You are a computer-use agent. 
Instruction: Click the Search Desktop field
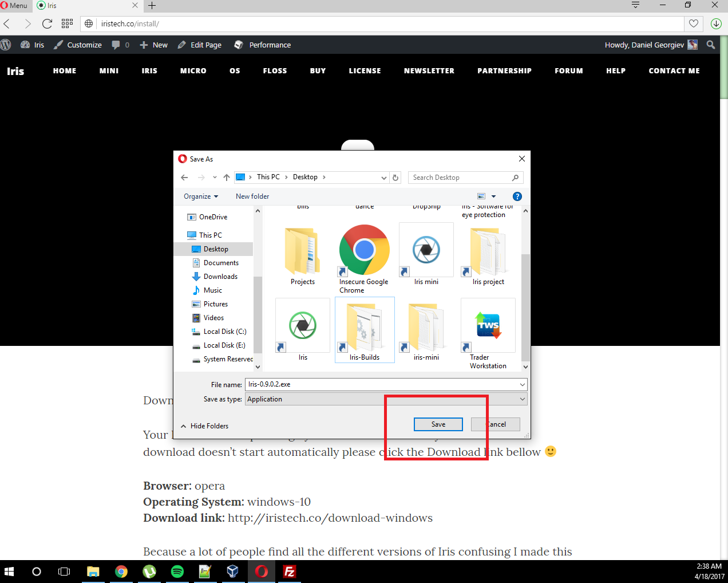[x=465, y=178]
